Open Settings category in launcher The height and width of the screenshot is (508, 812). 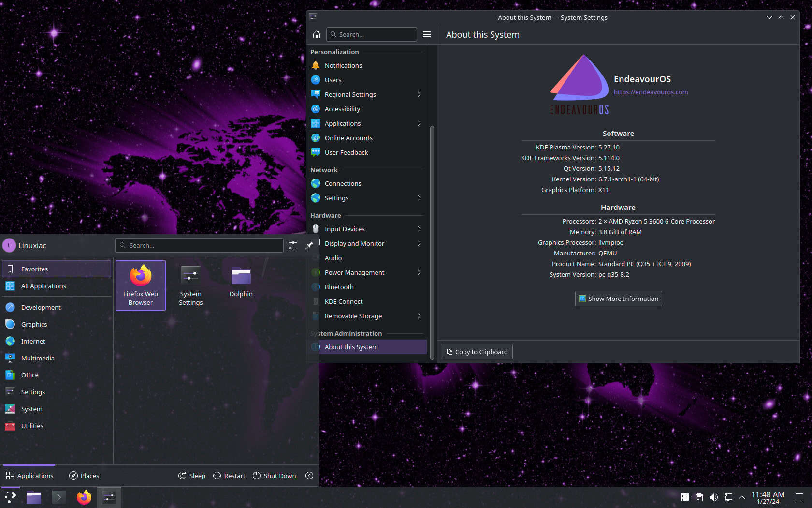[x=57, y=392]
